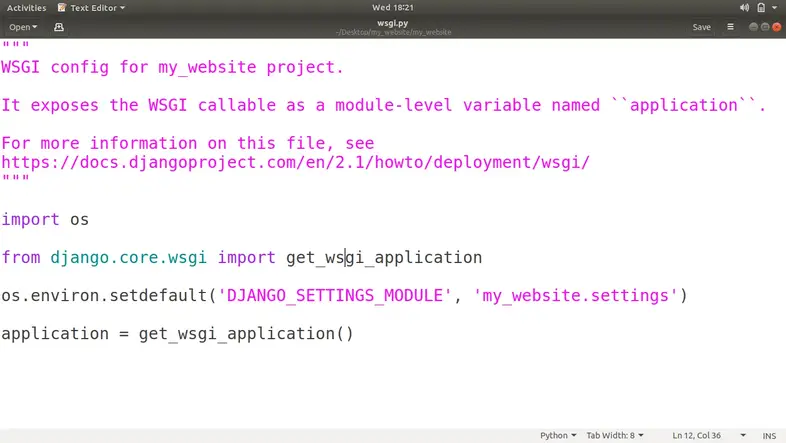Screen dimensions: 786x443
Task: Click the Ln 12, Col 36 indicator
Action: (x=696, y=435)
